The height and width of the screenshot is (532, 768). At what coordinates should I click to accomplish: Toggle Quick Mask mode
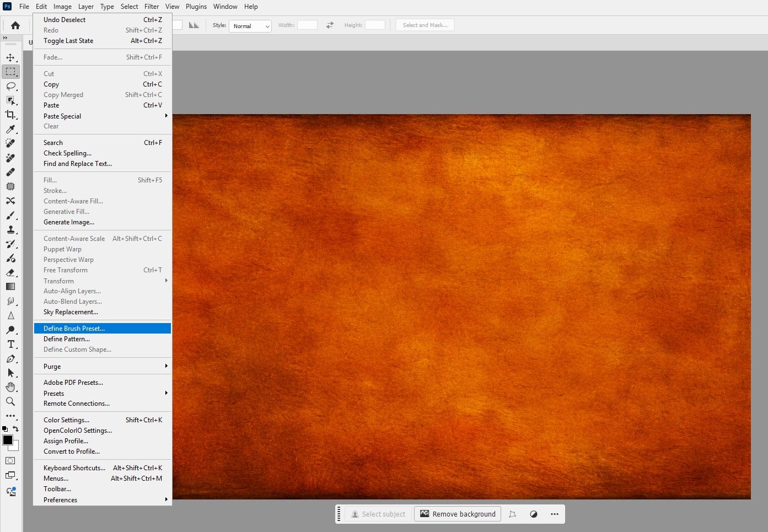click(x=10, y=460)
